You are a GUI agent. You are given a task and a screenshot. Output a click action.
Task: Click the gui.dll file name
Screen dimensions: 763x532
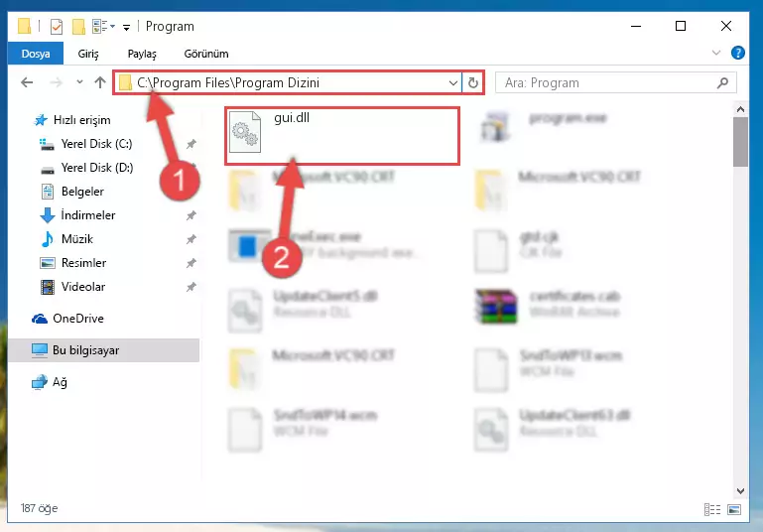pyautogui.click(x=292, y=118)
